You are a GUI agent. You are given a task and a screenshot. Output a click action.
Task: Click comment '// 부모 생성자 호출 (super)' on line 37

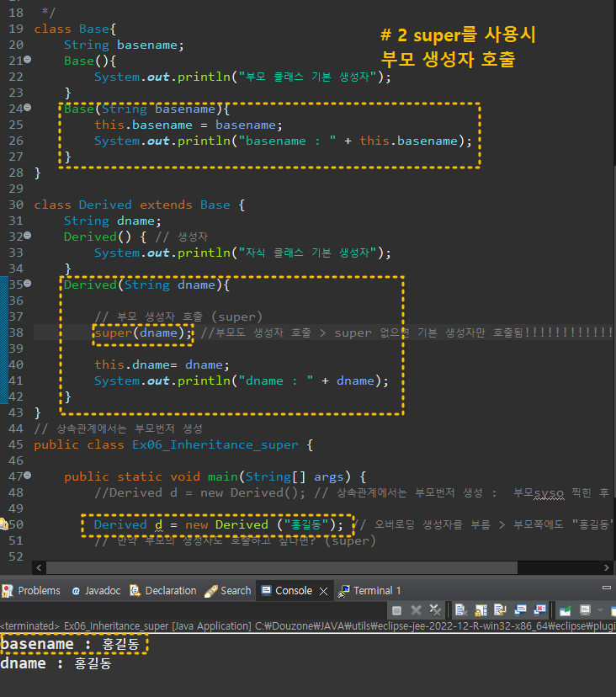pos(178,317)
